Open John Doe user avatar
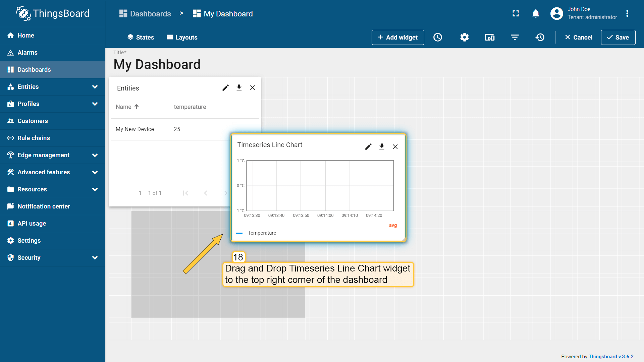Viewport: 644px width, 362px height. (x=556, y=13)
